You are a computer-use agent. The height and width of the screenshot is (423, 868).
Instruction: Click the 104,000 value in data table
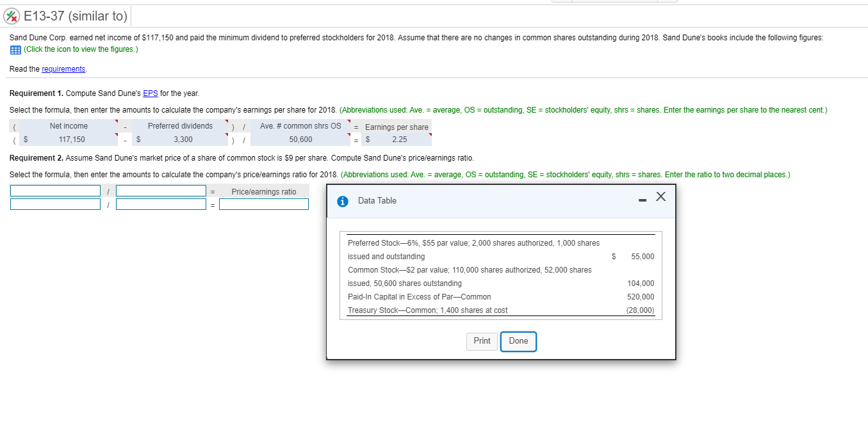(x=641, y=283)
